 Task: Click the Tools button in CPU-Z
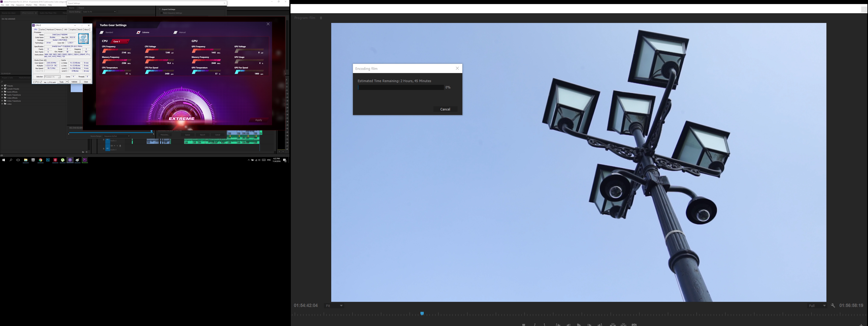[x=62, y=82]
